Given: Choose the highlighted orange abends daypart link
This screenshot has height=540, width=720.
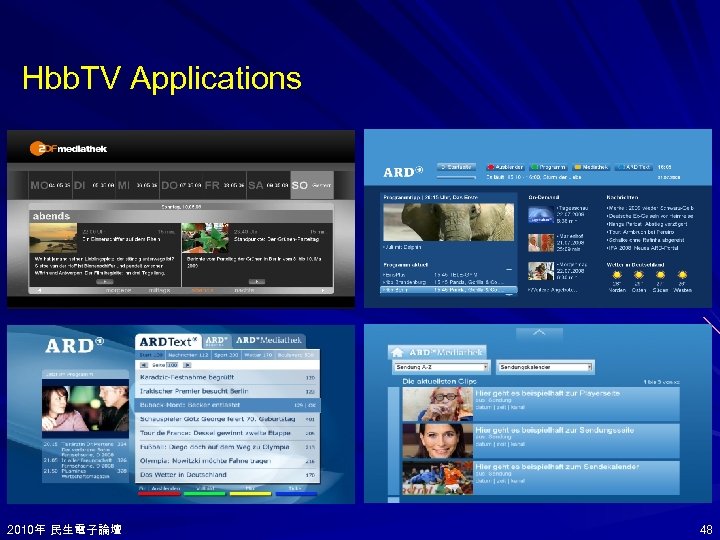Looking at the screenshot, I should (x=202, y=290).
